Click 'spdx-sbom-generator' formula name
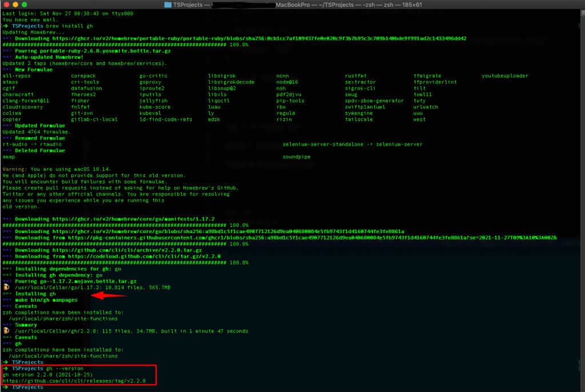Viewport: 585px width, 392px height. 374,101
